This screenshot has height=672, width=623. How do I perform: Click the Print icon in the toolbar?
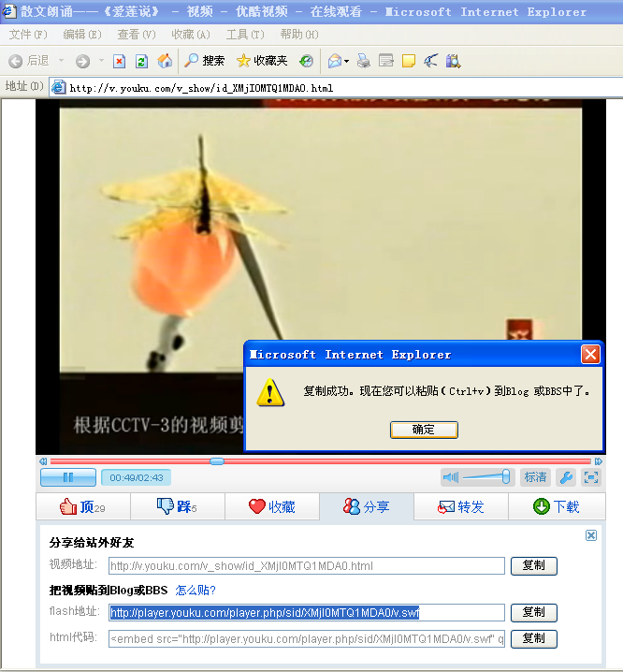363,61
